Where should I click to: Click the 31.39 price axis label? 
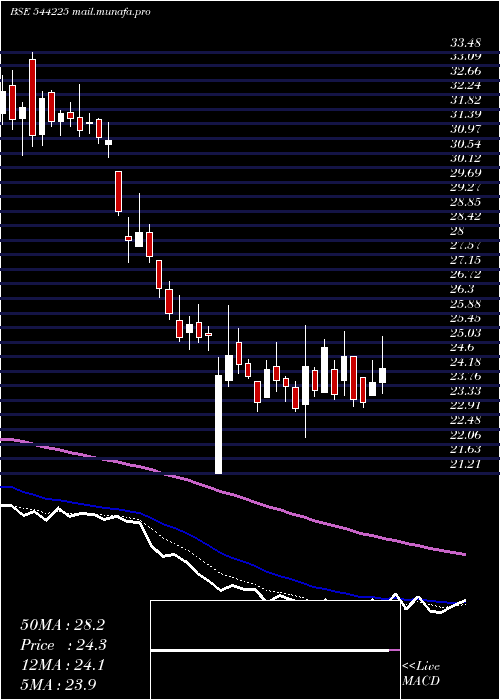point(466,115)
